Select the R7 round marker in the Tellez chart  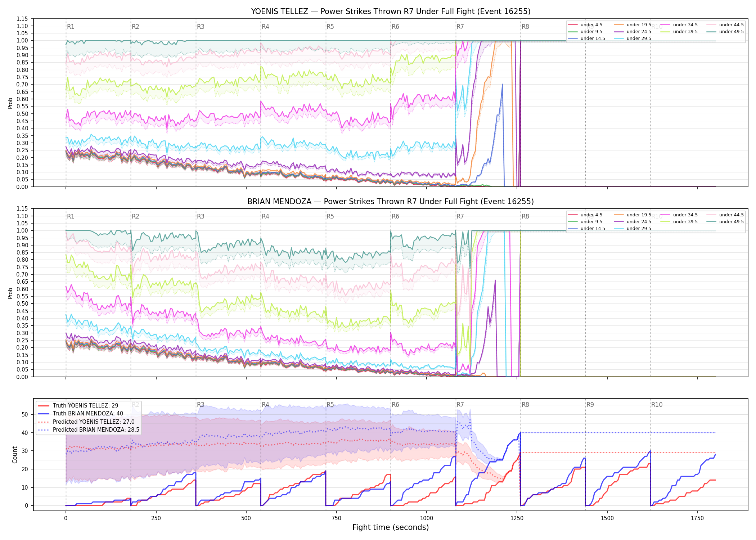(460, 27)
